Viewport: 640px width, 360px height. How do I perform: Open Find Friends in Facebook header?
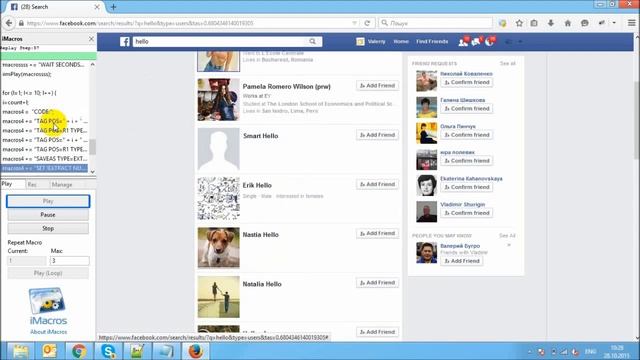click(432, 42)
